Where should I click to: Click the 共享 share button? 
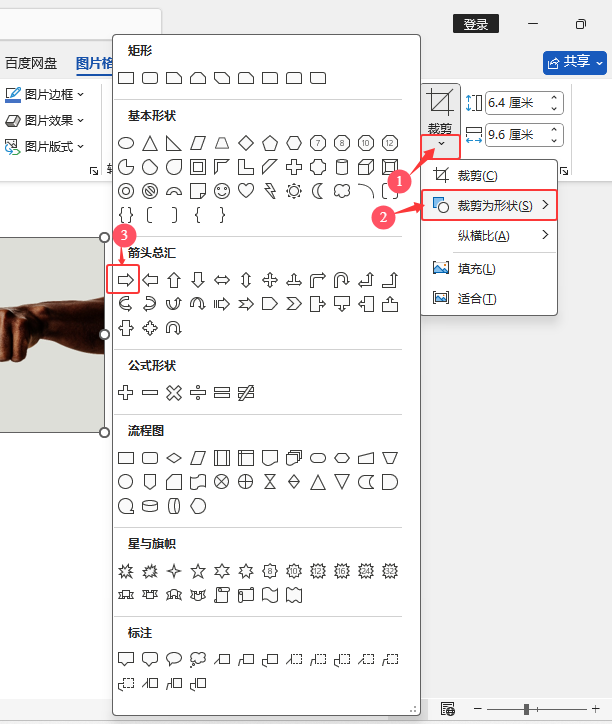pos(575,62)
